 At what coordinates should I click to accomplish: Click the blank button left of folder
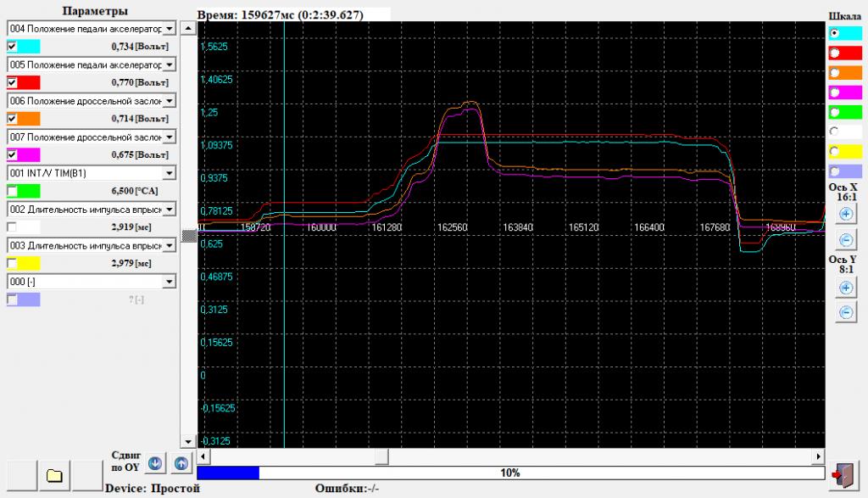[21, 475]
